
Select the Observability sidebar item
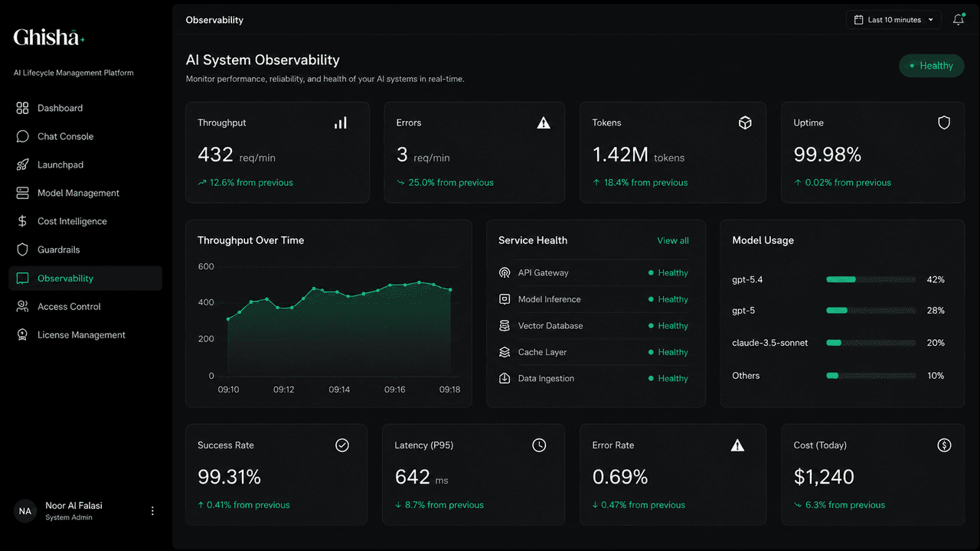pyautogui.click(x=85, y=278)
